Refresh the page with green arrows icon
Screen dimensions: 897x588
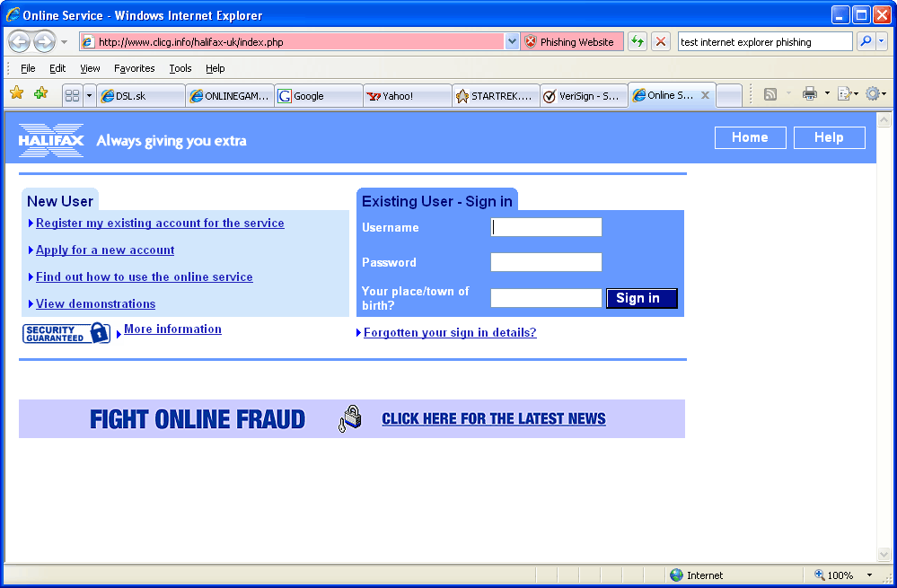tap(638, 42)
